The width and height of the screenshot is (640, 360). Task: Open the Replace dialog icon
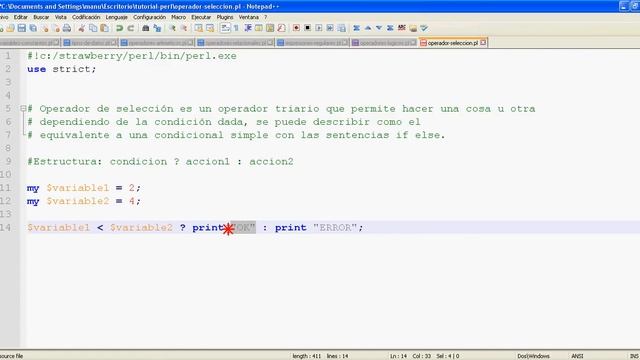click(x=157, y=28)
